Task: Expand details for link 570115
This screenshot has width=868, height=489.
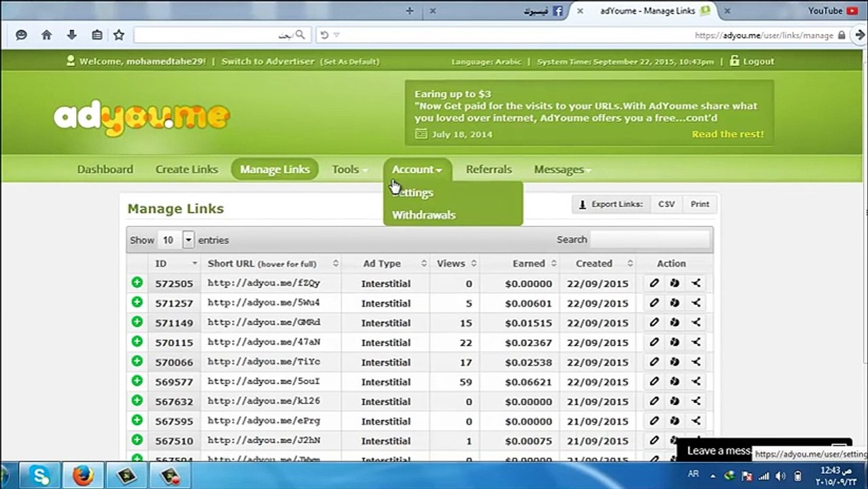Action: [x=137, y=342]
